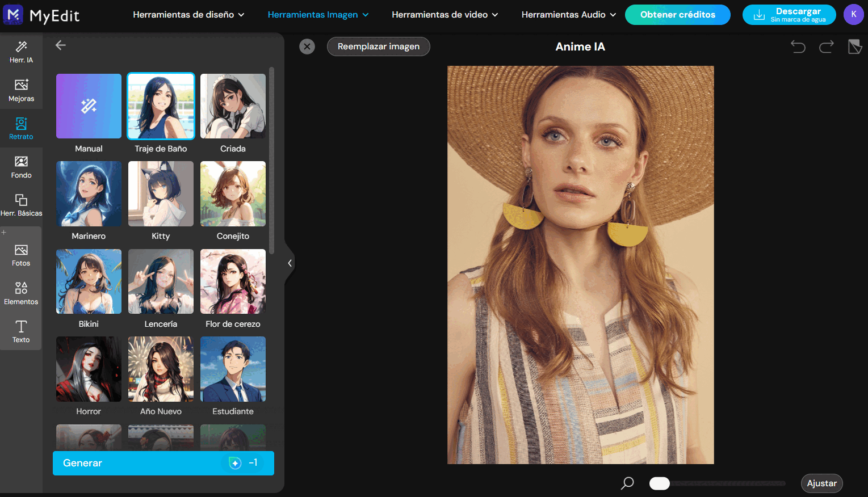
Task: Redo the last action
Action: [x=827, y=47]
